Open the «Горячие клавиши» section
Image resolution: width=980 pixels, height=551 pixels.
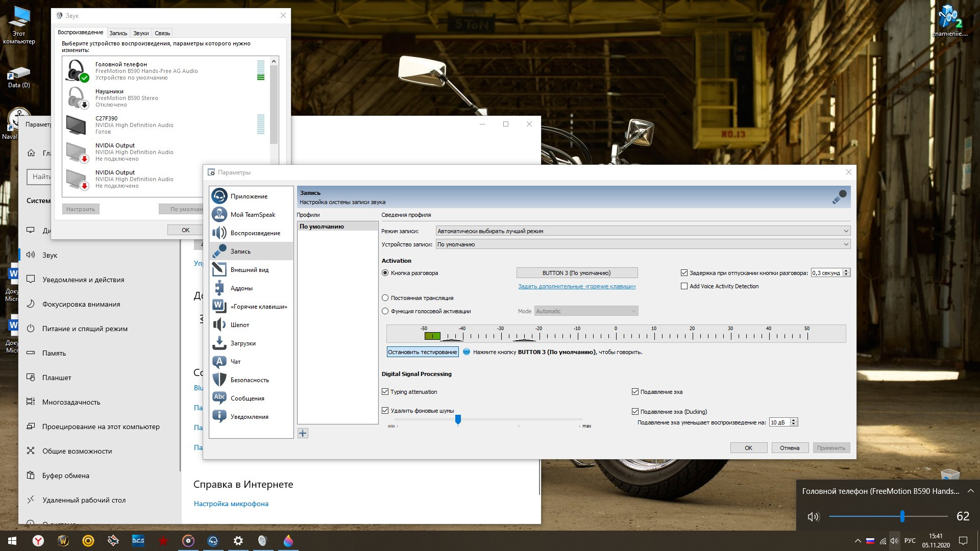pyautogui.click(x=258, y=307)
